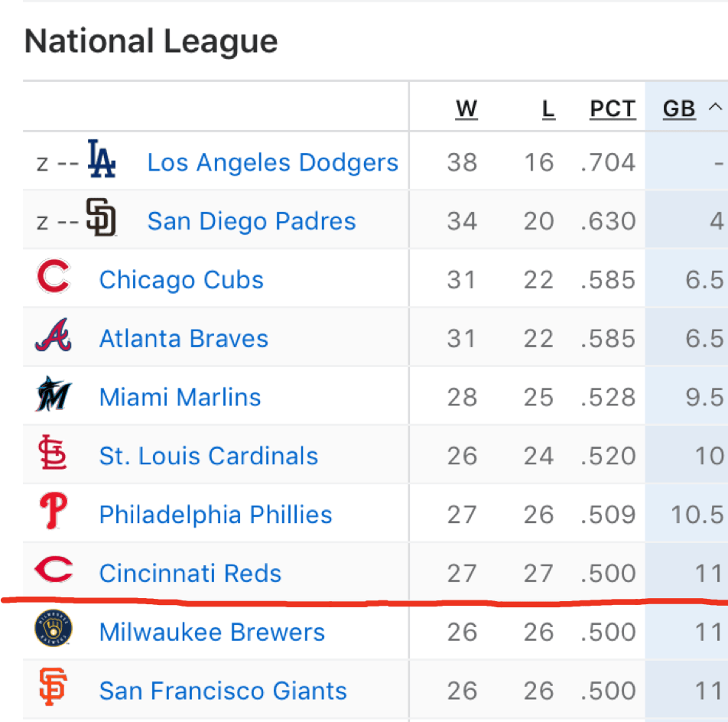The image size is (728, 722).
Task: Click the St. Louis Cardinals logo icon
Action: pos(53,454)
